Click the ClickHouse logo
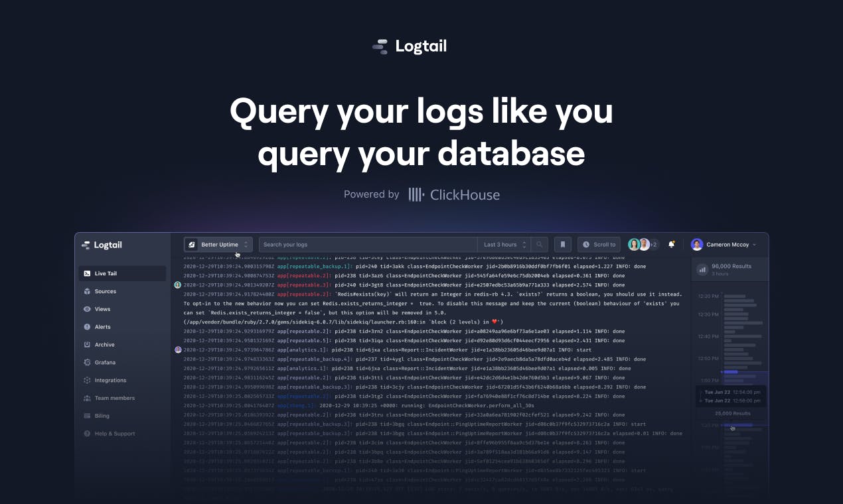843x504 pixels. click(x=453, y=194)
